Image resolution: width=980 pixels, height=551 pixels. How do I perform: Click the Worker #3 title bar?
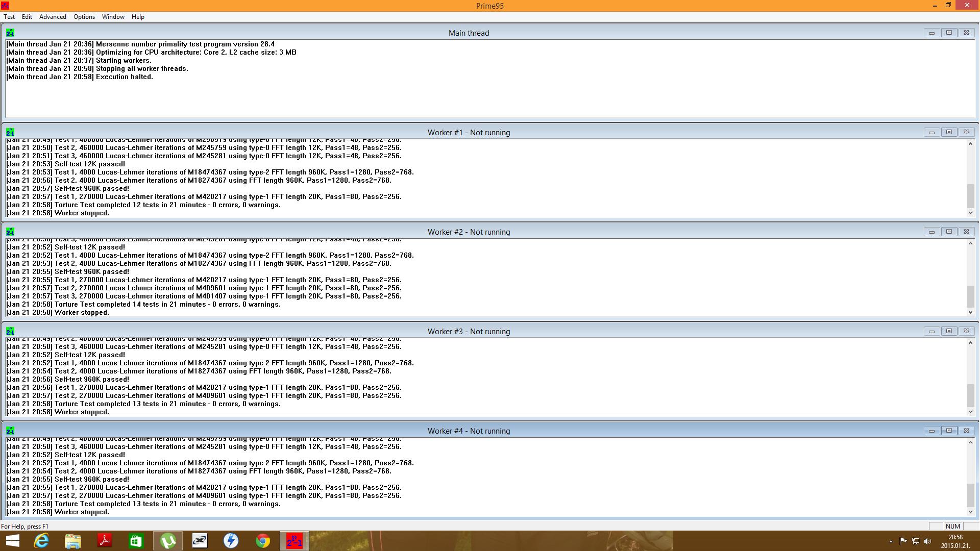point(469,331)
